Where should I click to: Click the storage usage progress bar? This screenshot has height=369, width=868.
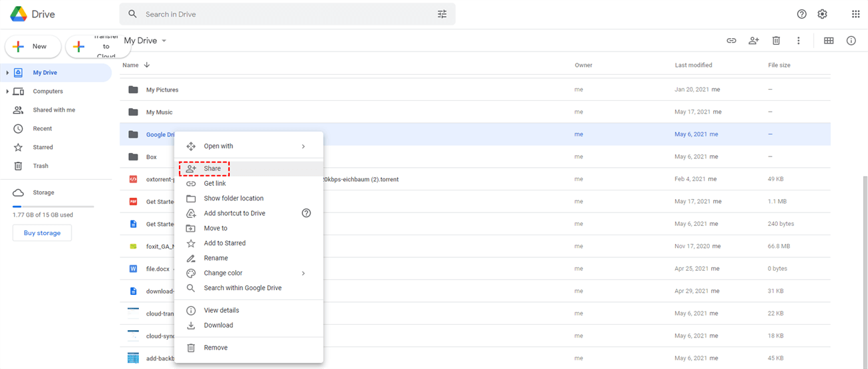53,207
